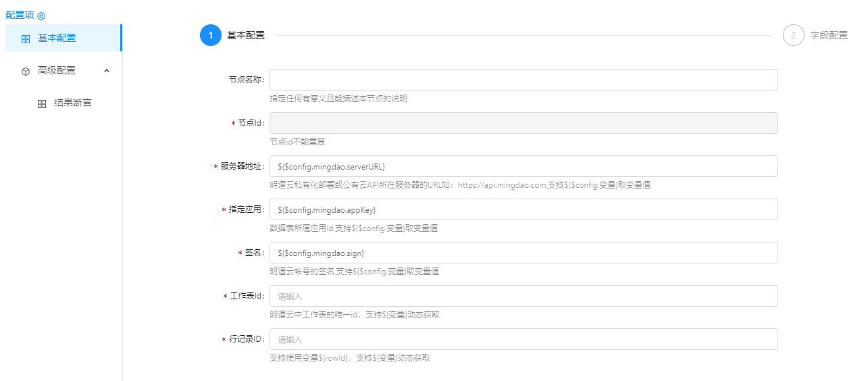Screen dimensions: 868x381
Task: Click the 签名 field containing mingdao.sign
Action: tap(523, 253)
